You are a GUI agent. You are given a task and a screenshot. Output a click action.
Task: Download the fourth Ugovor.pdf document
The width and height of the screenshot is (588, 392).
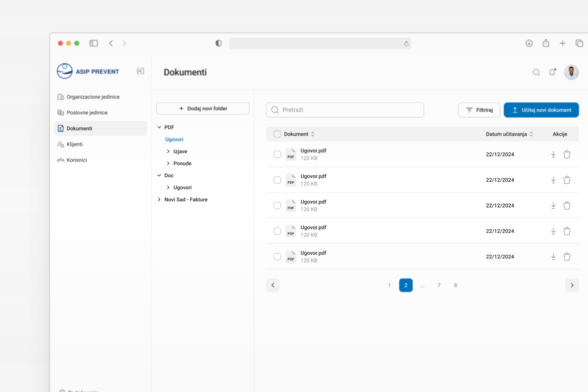[x=553, y=231]
